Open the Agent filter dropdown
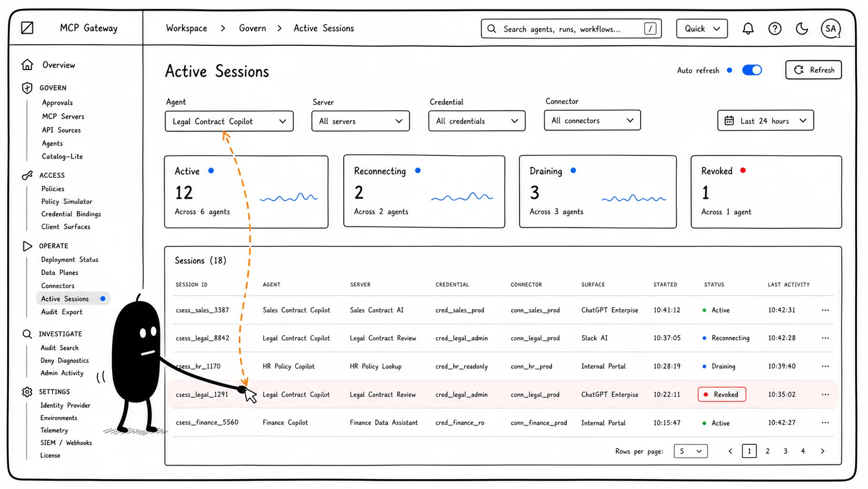This screenshot has height=489, width=868. pyautogui.click(x=229, y=121)
